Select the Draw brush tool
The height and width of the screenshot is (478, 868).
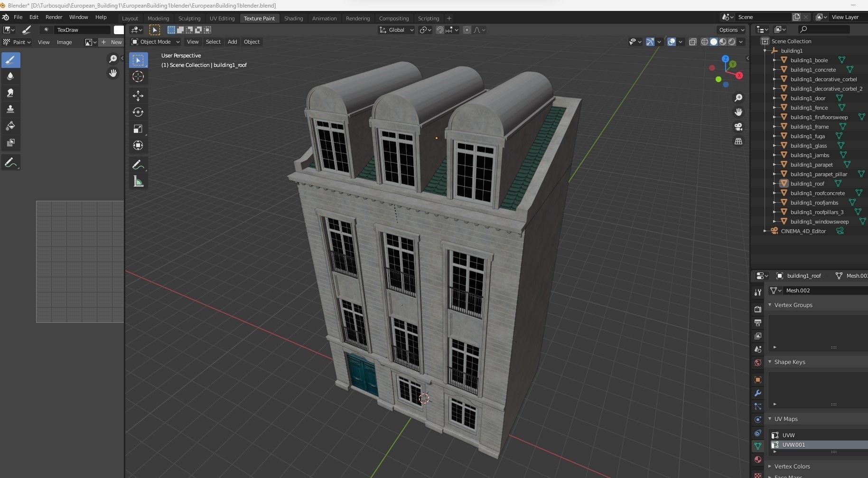(11, 60)
